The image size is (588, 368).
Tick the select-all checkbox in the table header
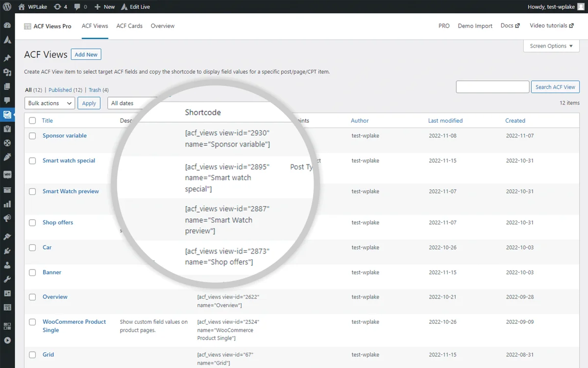coord(32,121)
